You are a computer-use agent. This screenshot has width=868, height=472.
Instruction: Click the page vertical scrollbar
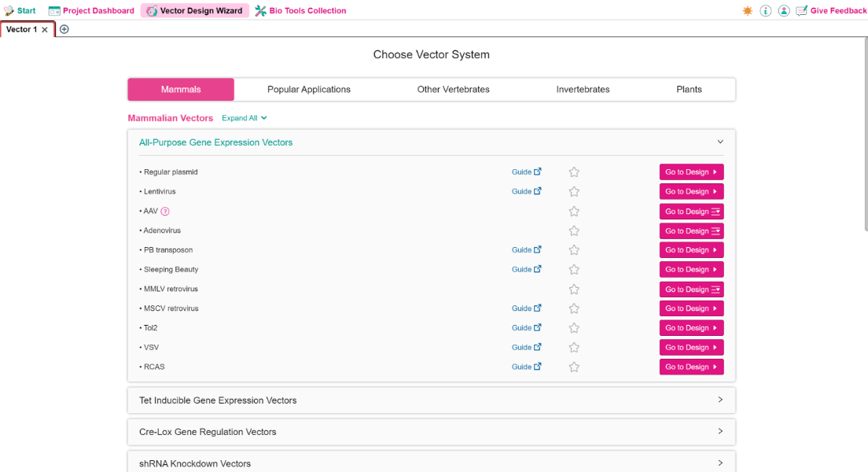865,134
